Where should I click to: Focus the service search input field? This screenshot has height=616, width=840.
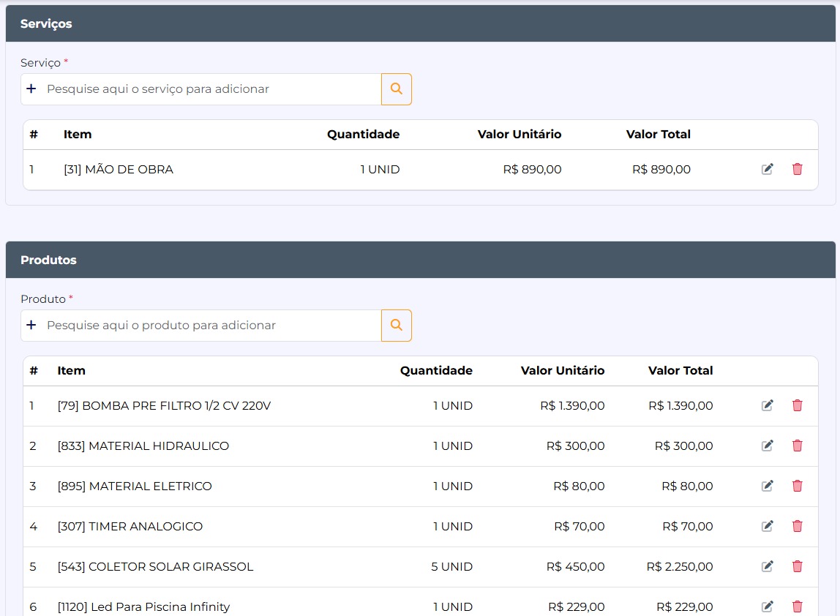[x=209, y=89]
